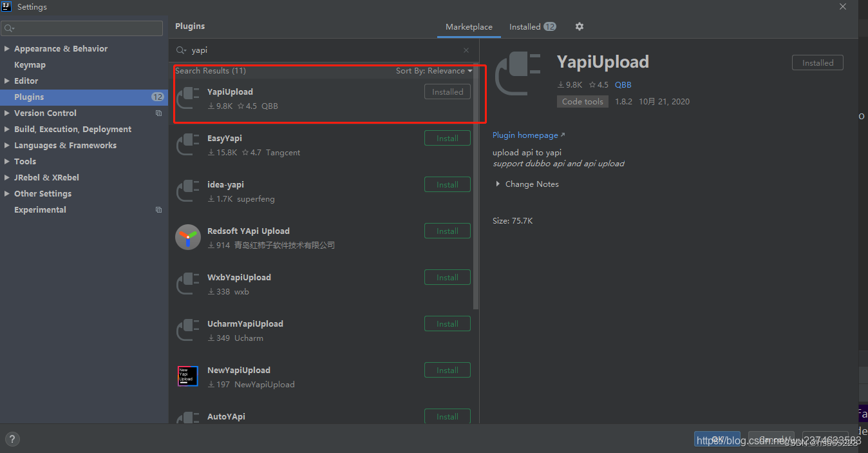Click the Installed button in details panel
This screenshot has height=453, width=868.
(x=818, y=63)
